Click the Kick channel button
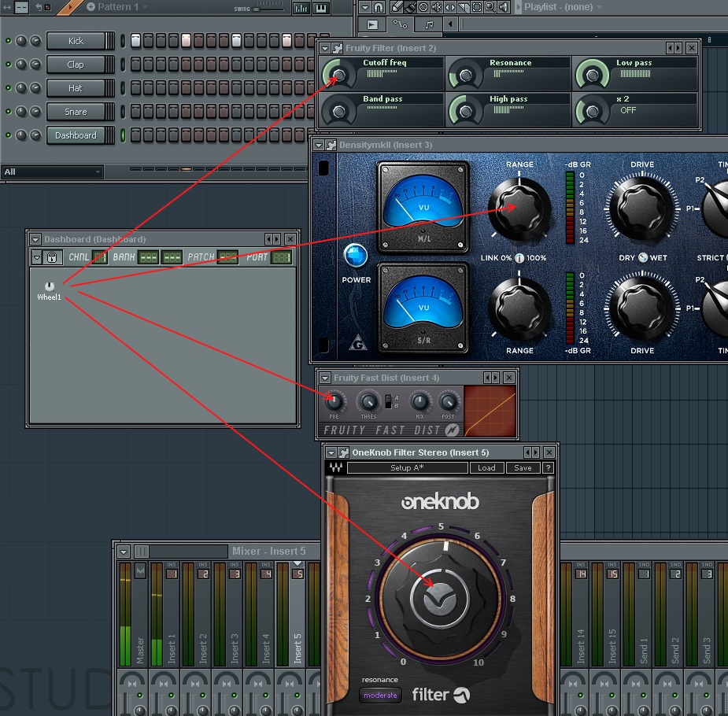The width and height of the screenshot is (728, 716). click(76, 41)
